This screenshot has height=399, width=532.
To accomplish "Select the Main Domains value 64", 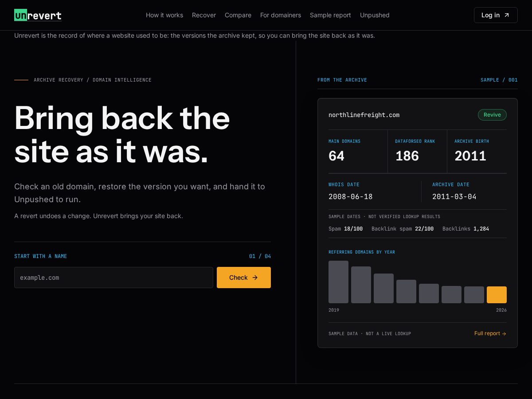I will (x=336, y=156).
